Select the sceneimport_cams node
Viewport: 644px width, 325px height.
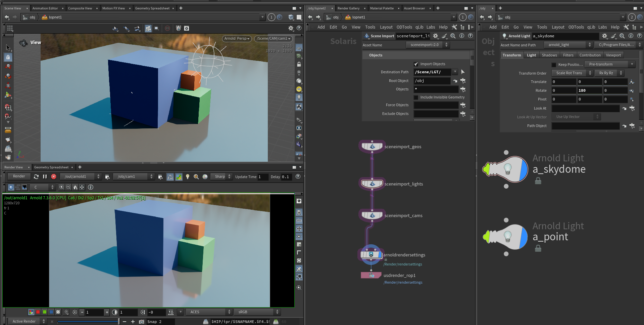pos(372,215)
